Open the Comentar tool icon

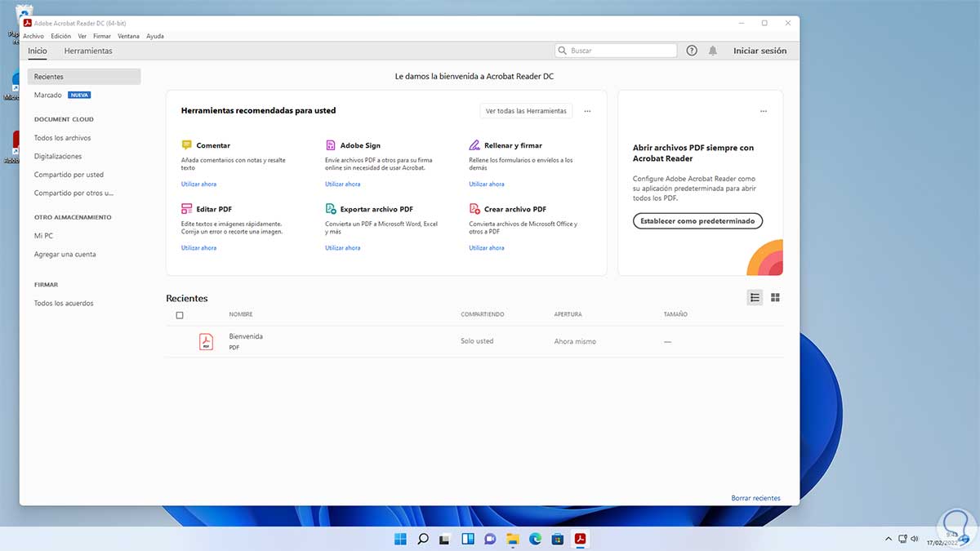click(x=186, y=145)
